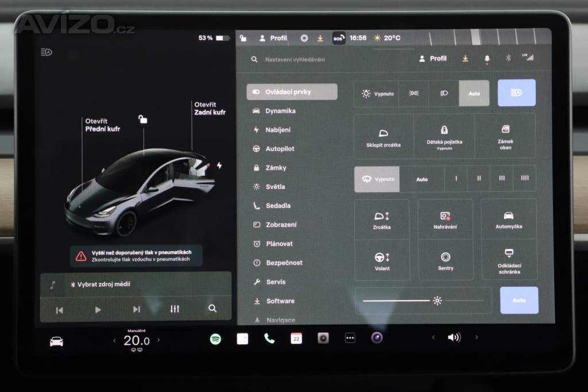Open the calendar app icon
588x392 pixels.
click(x=296, y=339)
